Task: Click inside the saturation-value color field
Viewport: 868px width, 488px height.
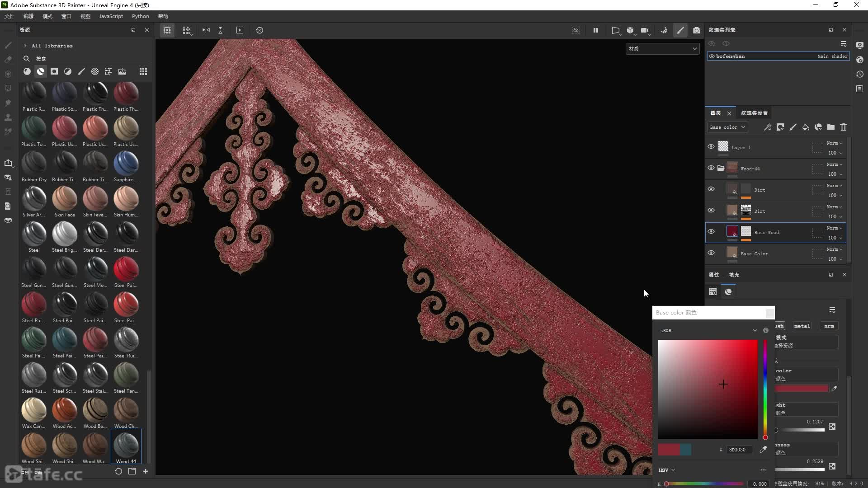Action: [708, 389]
